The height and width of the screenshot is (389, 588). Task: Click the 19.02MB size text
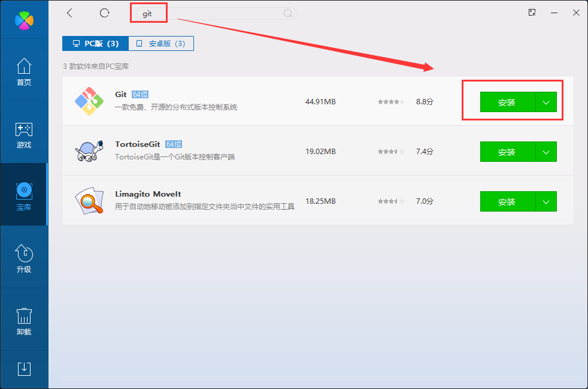[x=320, y=152]
